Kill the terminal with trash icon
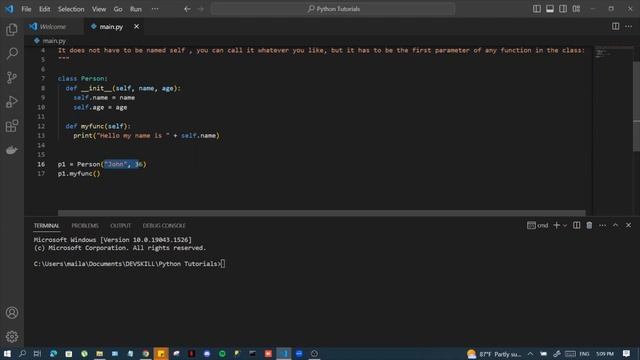 point(589,225)
